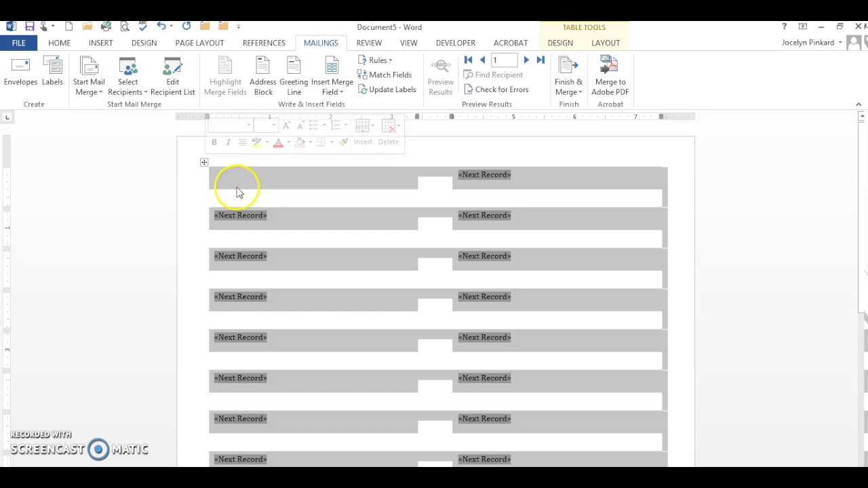This screenshot has height=488, width=868.
Task: Click the Spelling check ABC icon
Action: point(142,26)
